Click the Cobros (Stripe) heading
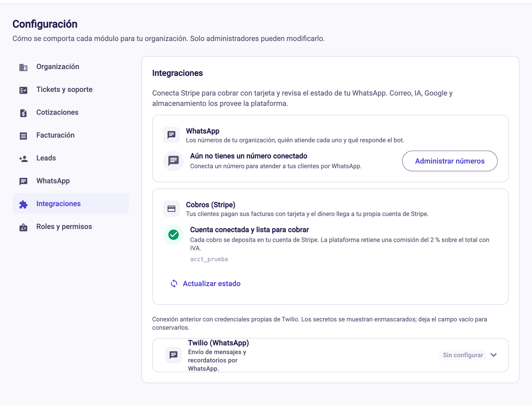The height and width of the screenshot is (405, 532). tap(211, 205)
